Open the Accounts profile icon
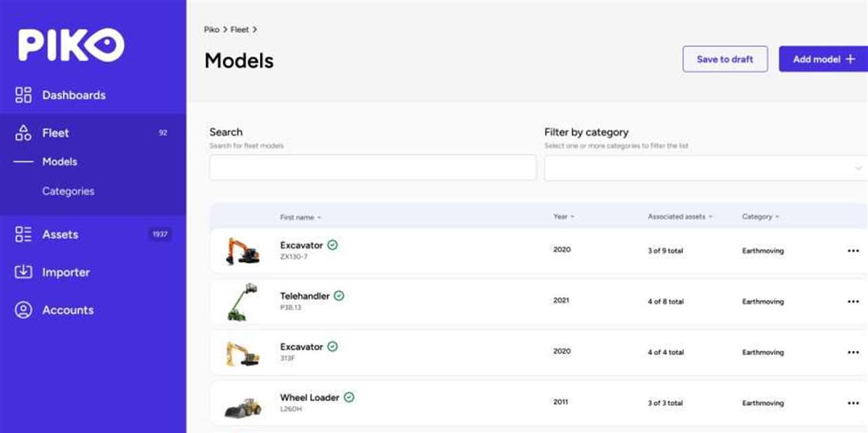Image resolution: width=868 pixels, height=433 pixels. [x=23, y=310]
